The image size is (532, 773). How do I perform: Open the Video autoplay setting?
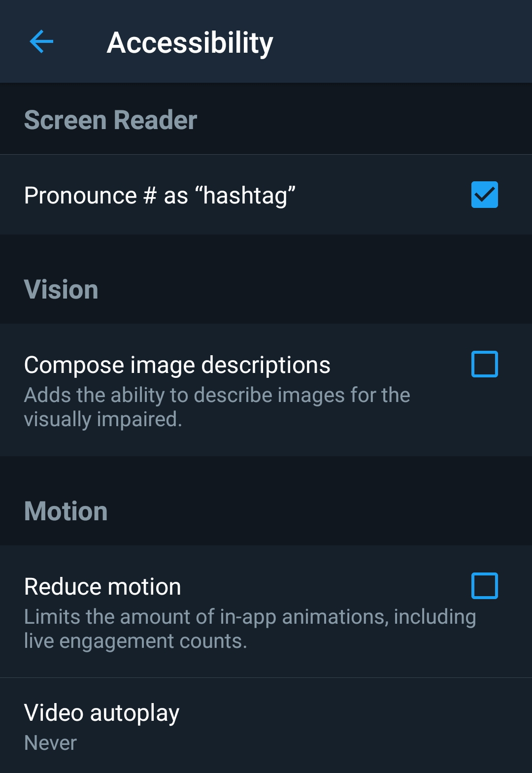click(101, 713)
